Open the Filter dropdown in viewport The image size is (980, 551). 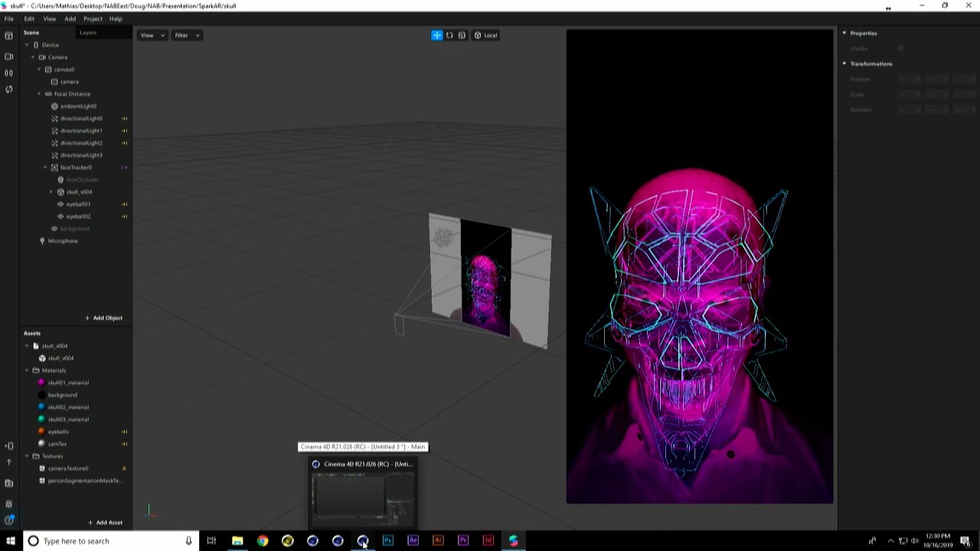tap(187, 35)
